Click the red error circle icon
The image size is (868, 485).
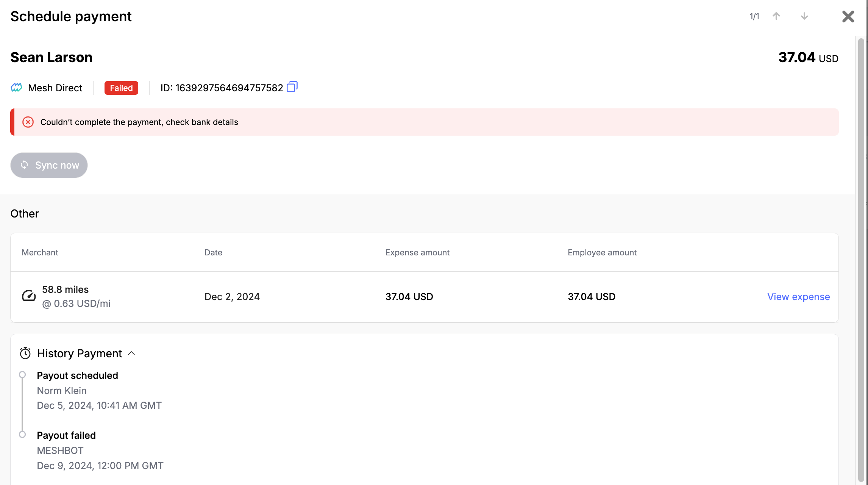click(28, 122)
